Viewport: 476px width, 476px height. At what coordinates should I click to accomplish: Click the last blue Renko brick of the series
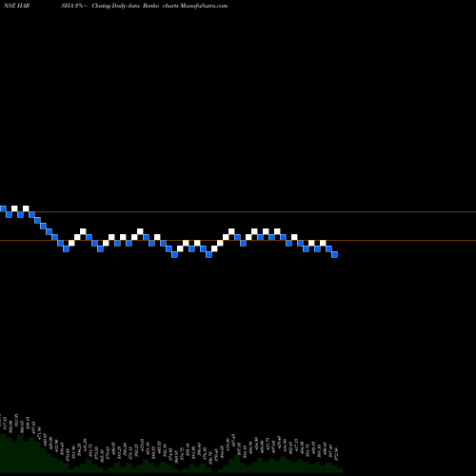pyautogui.click(x=334, y=254)
